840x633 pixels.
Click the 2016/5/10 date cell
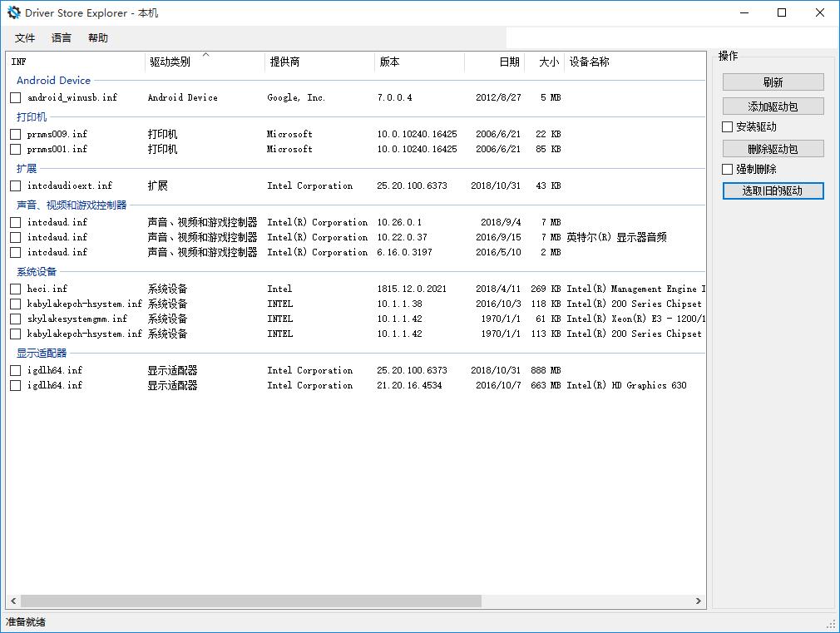(498, 252)
